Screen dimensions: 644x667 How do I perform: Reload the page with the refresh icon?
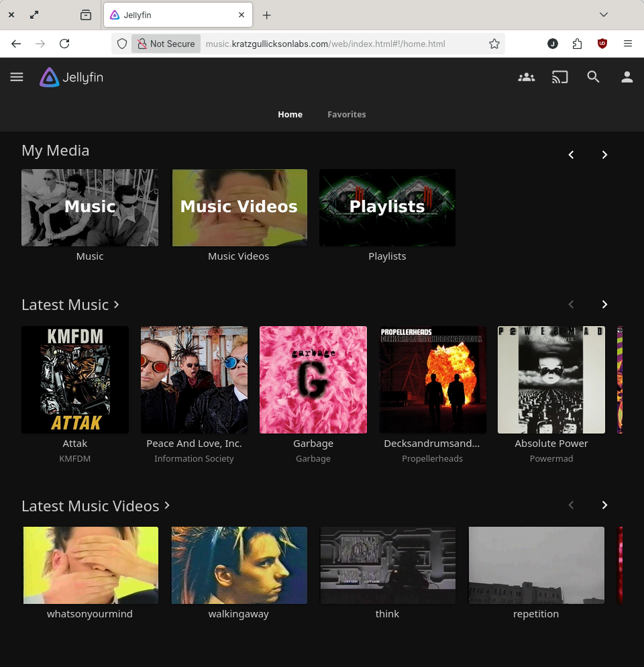coord(64,44)
